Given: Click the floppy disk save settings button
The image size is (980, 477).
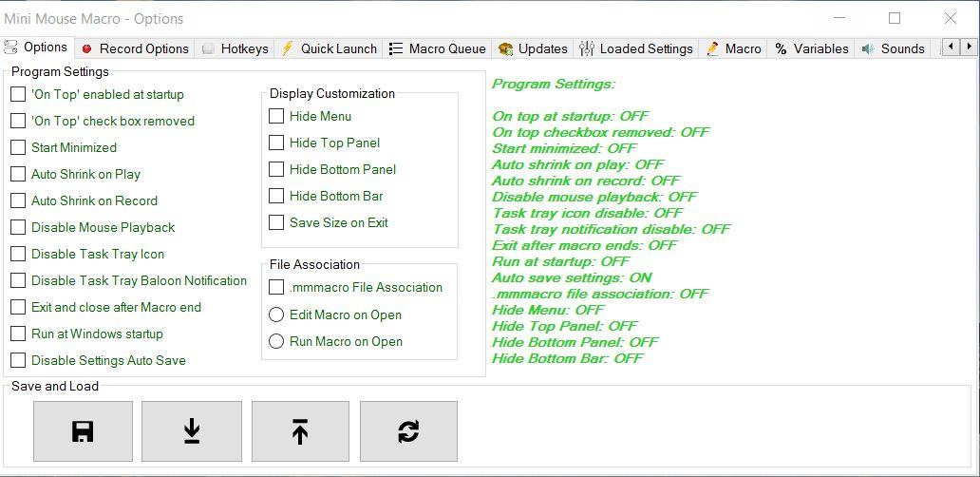Looking at the screenshot, I should coord(83,431).
